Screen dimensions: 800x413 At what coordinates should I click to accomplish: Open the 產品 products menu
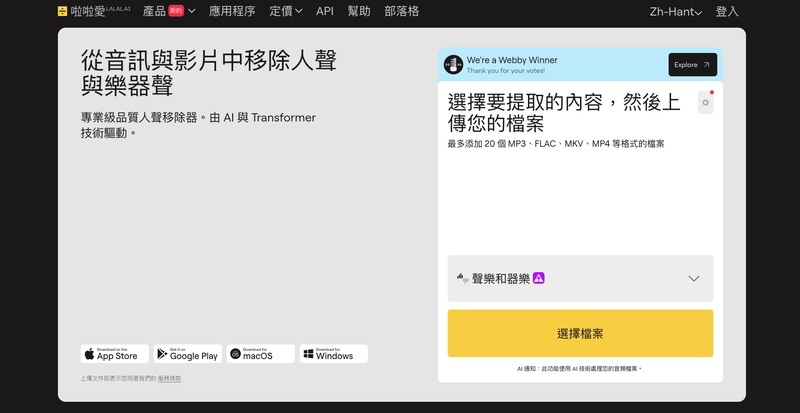[169, 11]
